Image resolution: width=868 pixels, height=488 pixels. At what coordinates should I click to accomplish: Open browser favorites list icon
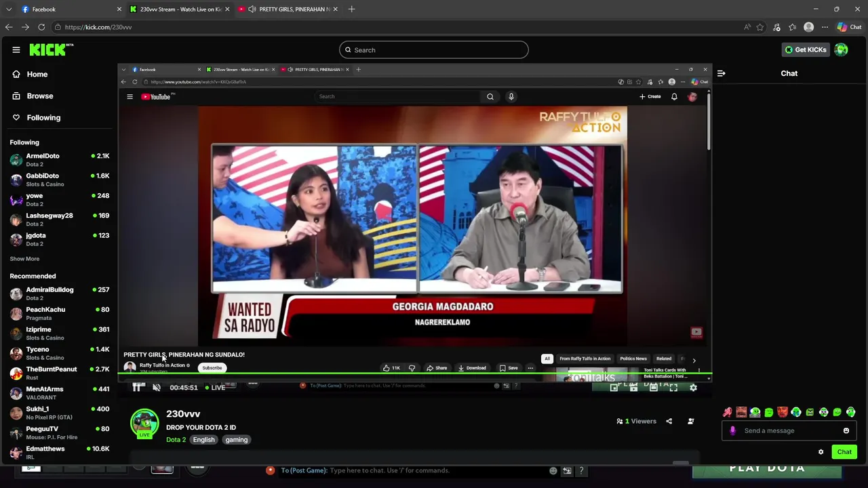(793, 27)
